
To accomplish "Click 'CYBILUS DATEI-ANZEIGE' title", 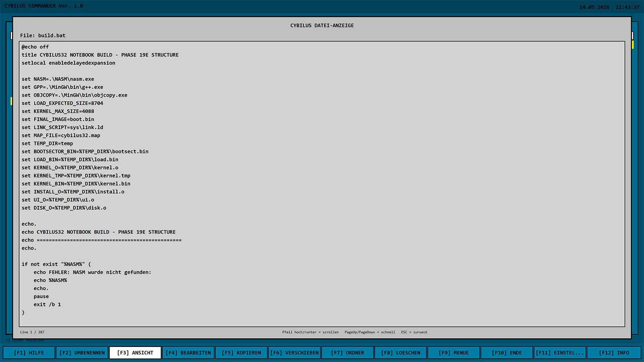I will click(x=322, y=26).
